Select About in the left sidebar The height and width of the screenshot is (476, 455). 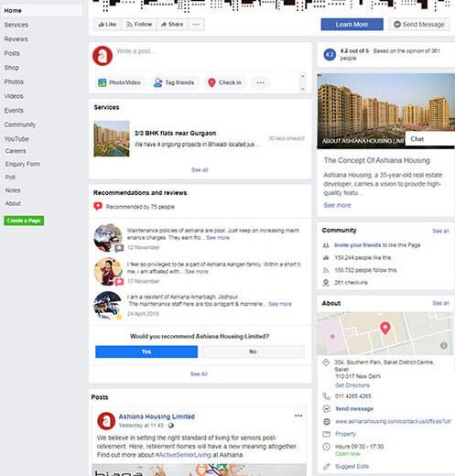(x=13, y=203)
